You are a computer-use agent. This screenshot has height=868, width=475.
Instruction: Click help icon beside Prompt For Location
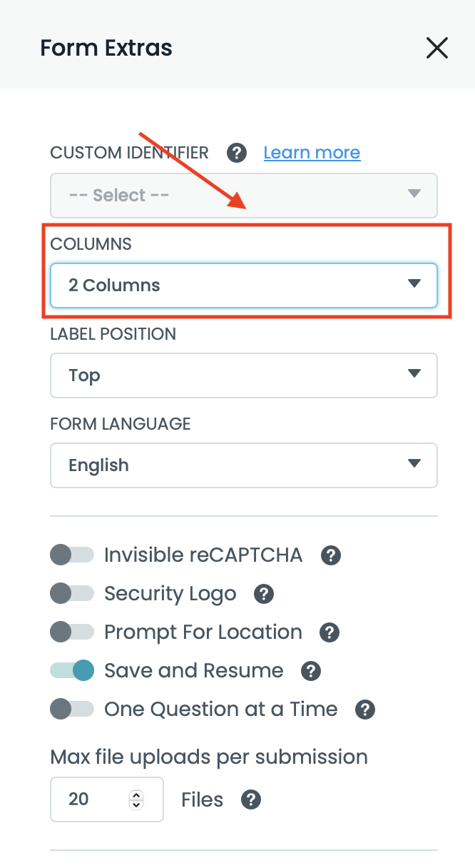click(x=329, y=632)
